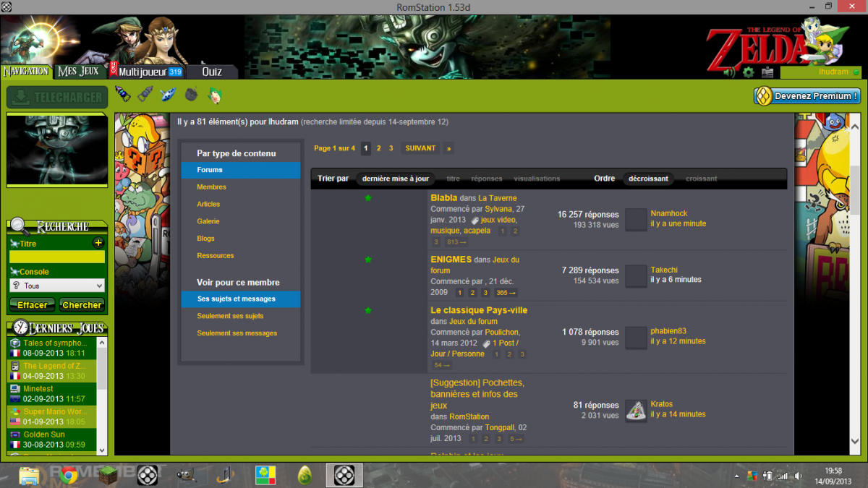Open the Blabla topic link
This screenshot has height=488, width=868.
click(443, 197)
